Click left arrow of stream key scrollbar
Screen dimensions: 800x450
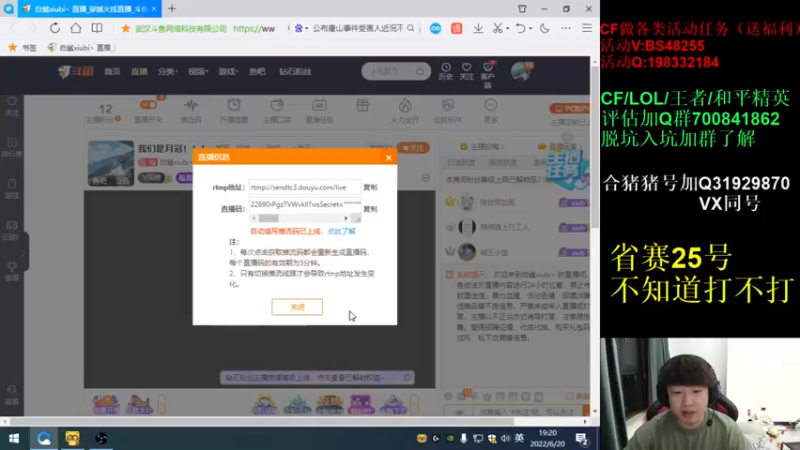tap(254, 218)
